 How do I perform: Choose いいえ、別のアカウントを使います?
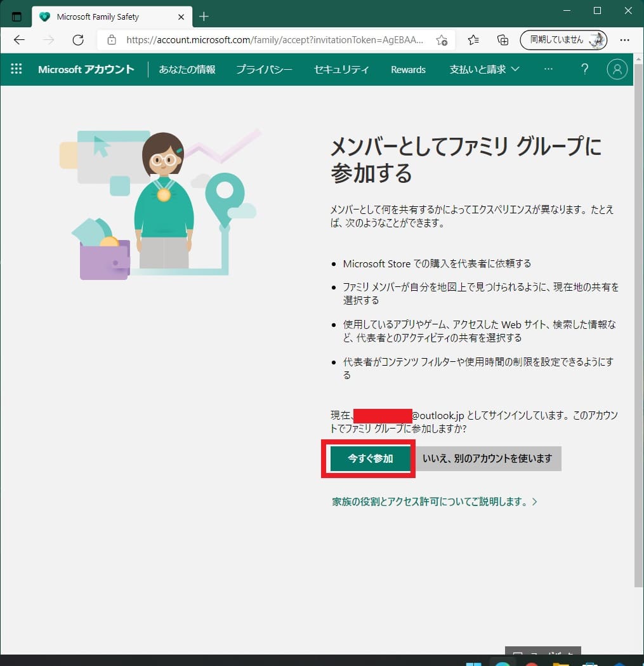coord(489,459)
